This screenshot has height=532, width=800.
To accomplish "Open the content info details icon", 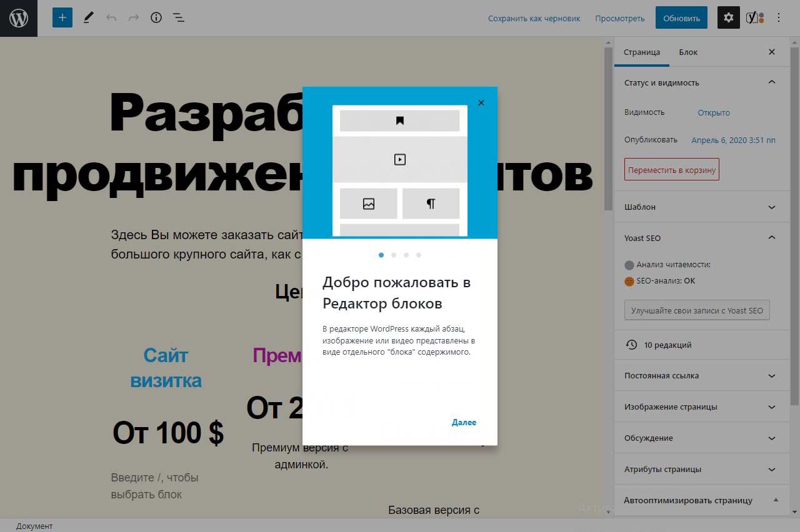I will [x=156, y=17].
